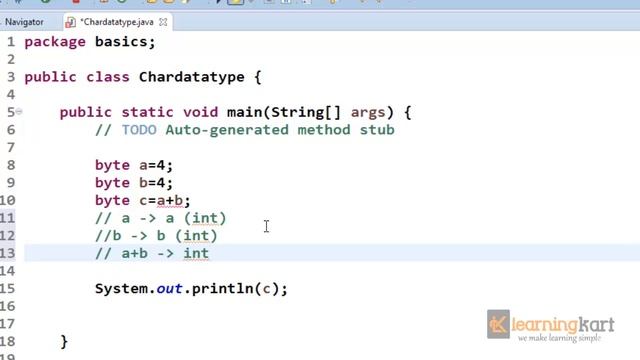The width and height of the screenshot is (640, 360).
Task: Click the '// a -> a (int)' comment
Action: point(160,218)
